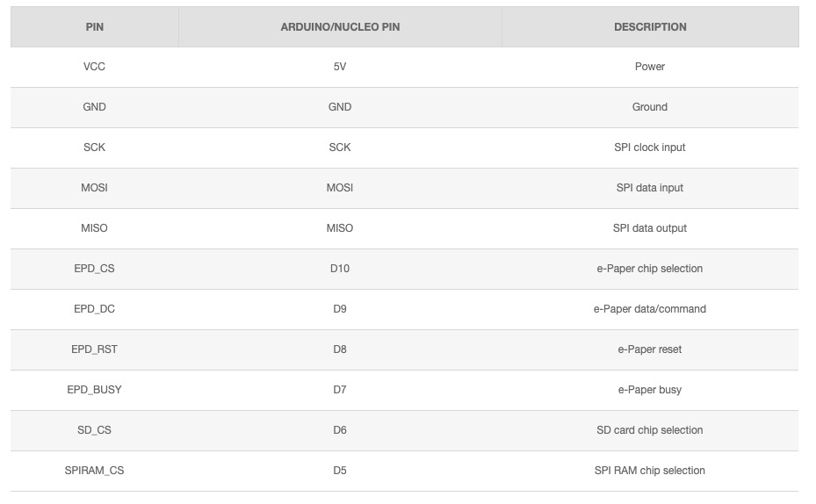Click the EPD_RST pin cell
816x504 pixels.
coord(95,349)
